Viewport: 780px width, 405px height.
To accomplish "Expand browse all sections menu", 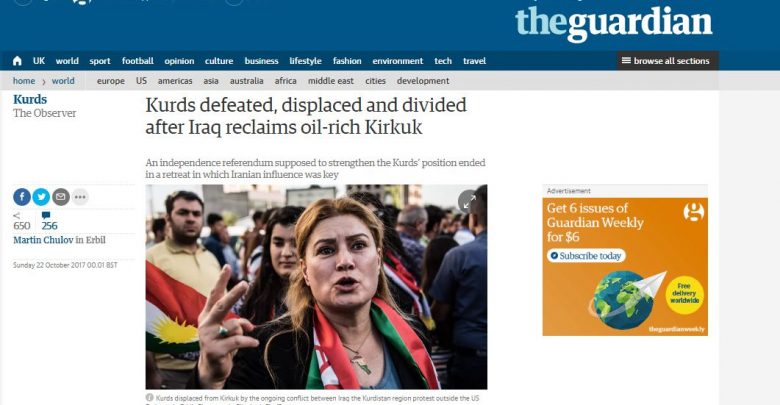I will (667, 61).
